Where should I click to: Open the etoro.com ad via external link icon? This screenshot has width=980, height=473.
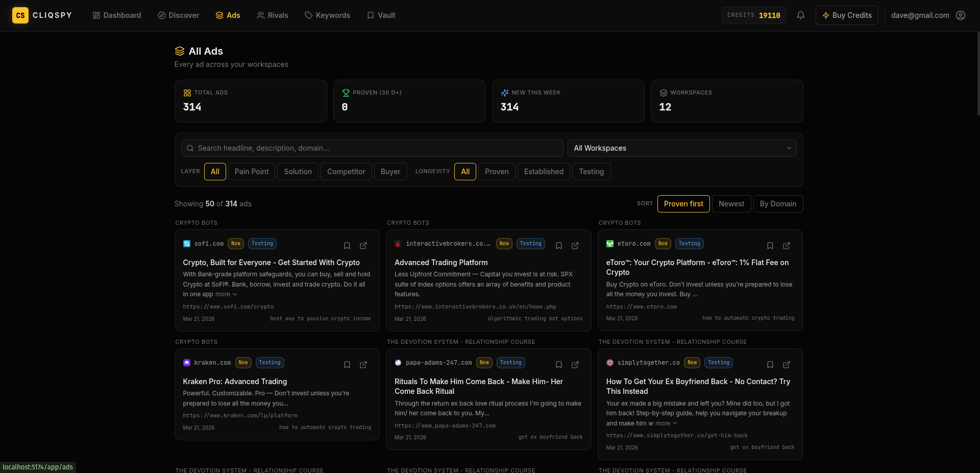point(787,246)
